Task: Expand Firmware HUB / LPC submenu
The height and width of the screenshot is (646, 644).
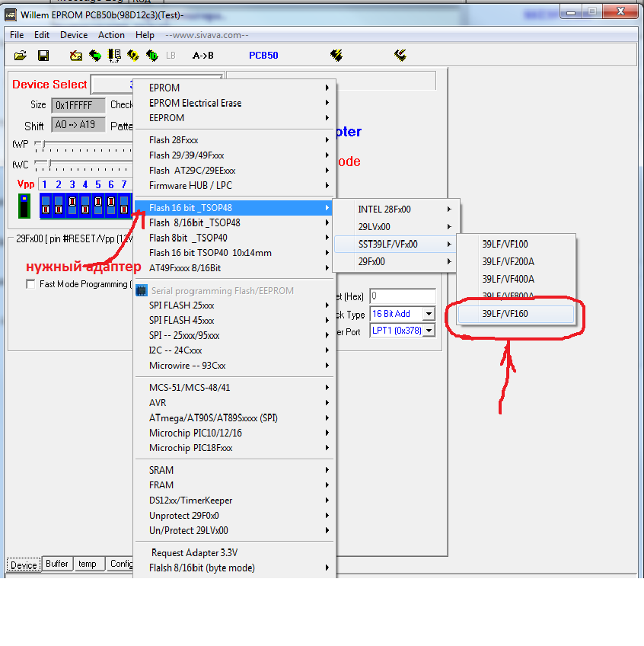Action: (235, 185)
